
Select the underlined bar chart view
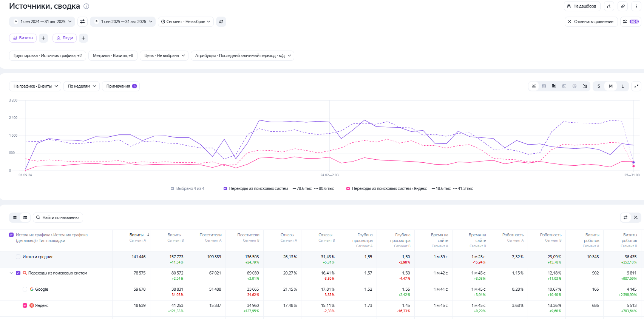pyautogui.click(x=554, y=86)
